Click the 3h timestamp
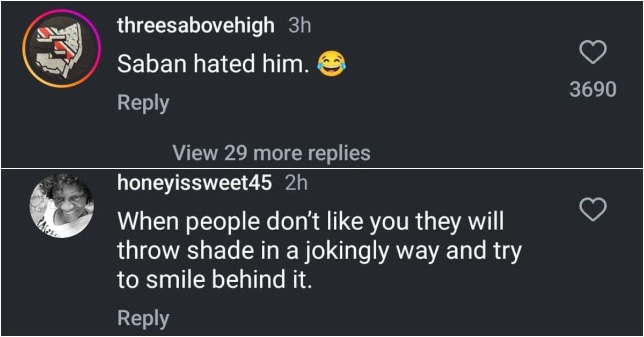Screen dimensions: 644x337 click(299, 26)
